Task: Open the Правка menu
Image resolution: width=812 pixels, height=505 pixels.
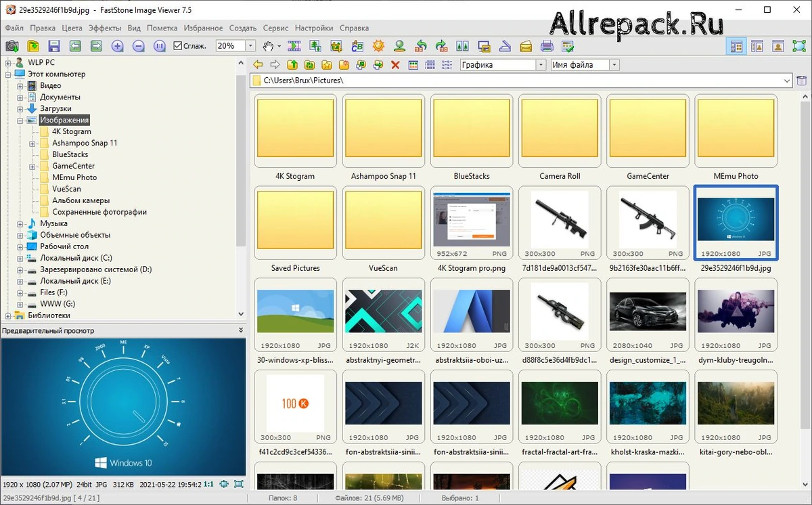Action: [43, 28]
